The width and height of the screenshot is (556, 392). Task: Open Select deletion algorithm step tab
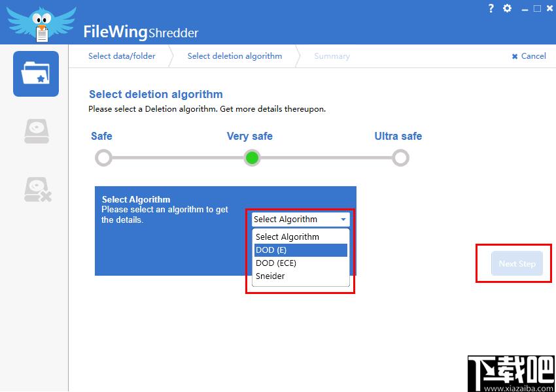(x=235, y=56)
